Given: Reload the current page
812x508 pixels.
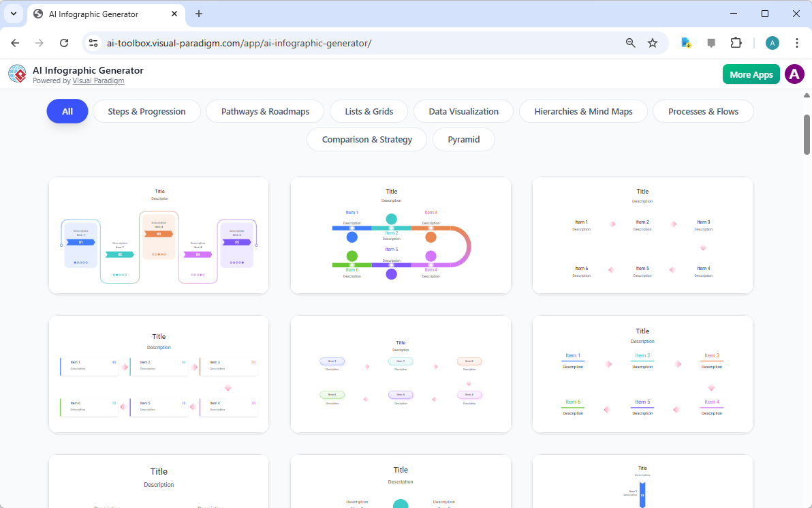Looking at the screenshot, I should click(x=64, y=42).
